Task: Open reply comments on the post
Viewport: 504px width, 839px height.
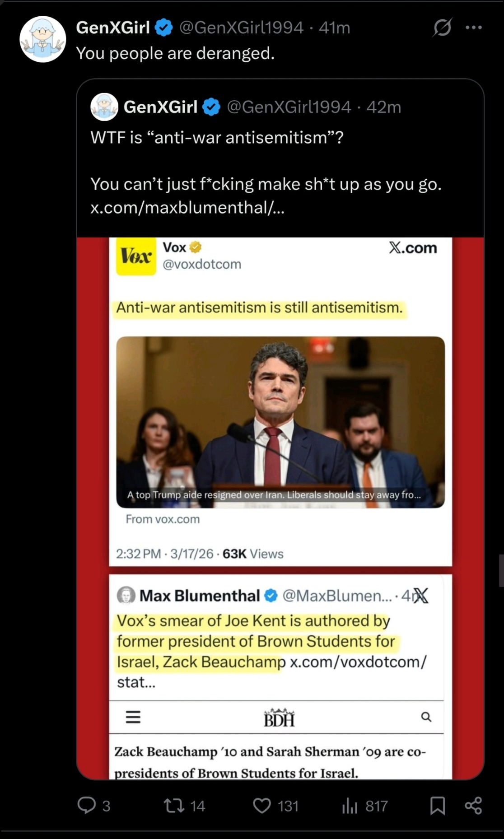Action: [94, 805]
